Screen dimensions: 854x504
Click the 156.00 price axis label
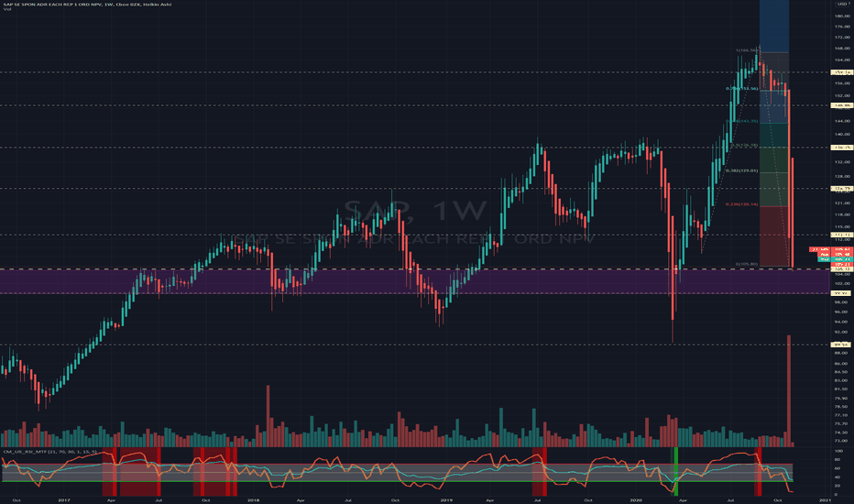click(842, 83)
